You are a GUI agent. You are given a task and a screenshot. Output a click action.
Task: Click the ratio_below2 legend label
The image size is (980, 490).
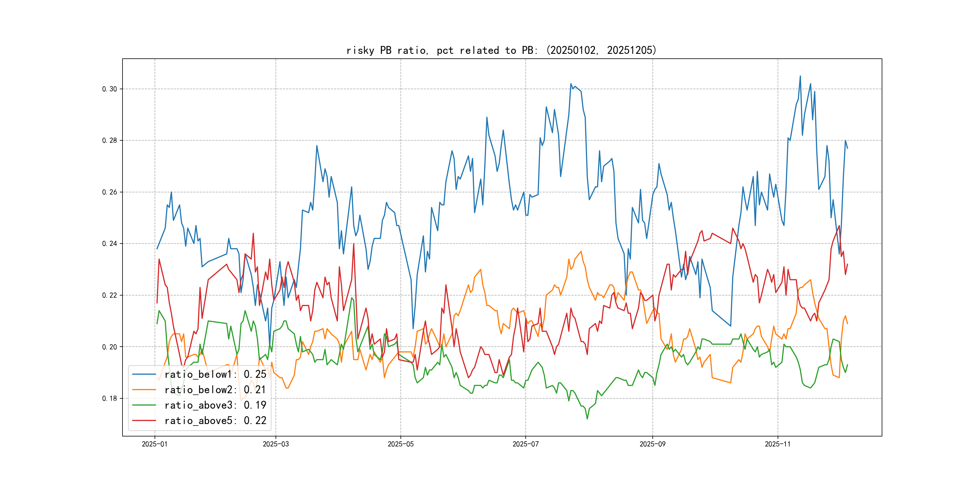[215, 390]
